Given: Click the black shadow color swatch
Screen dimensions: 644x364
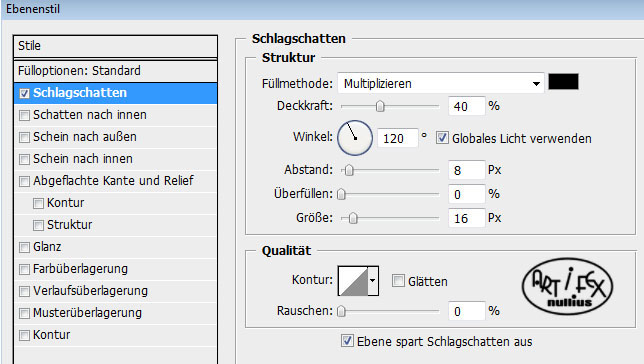Looking at the screenshot, I should point(563,81).
